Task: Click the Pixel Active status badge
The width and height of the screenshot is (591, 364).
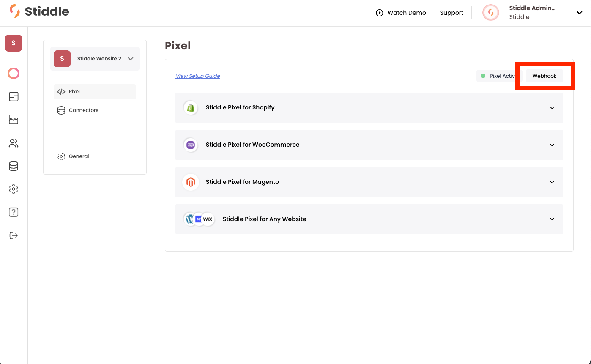Action: (499, 76)
